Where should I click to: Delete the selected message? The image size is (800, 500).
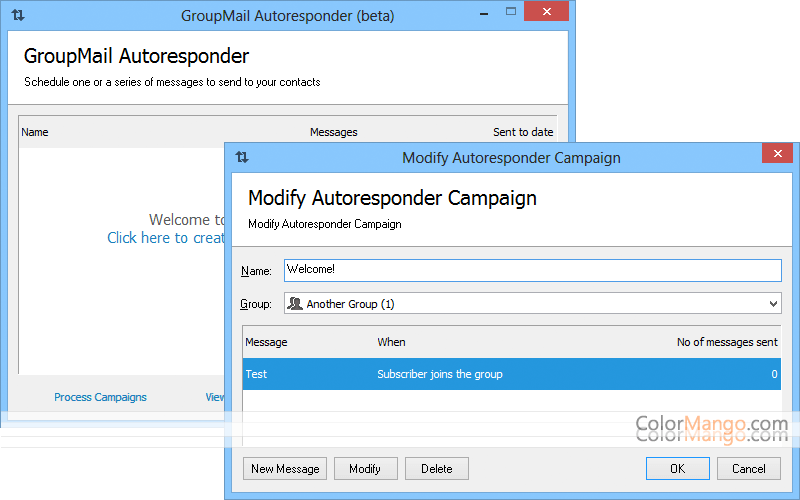coord(436,468)
